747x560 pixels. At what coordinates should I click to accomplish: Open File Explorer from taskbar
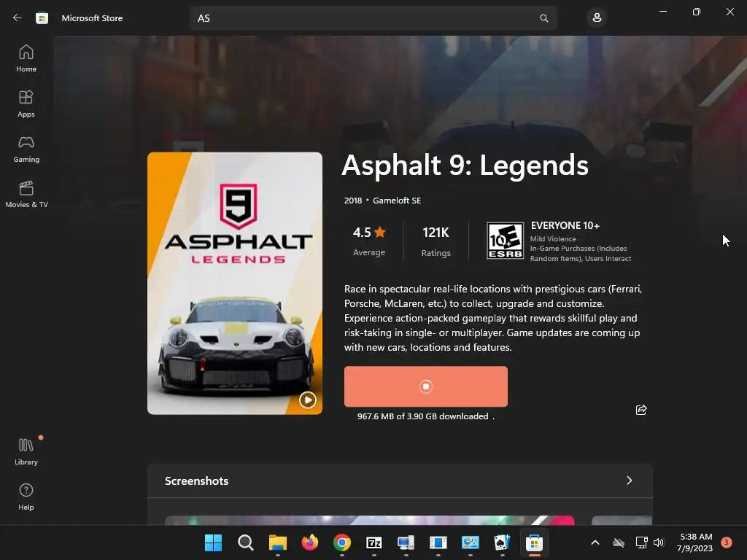point(278,542)
